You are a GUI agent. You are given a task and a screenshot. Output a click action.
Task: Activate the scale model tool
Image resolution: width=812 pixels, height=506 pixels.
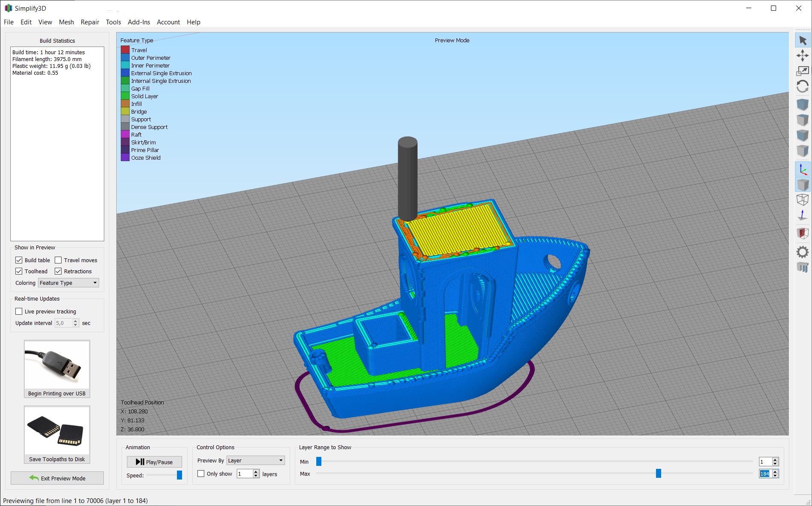click(x=803, y=71)
